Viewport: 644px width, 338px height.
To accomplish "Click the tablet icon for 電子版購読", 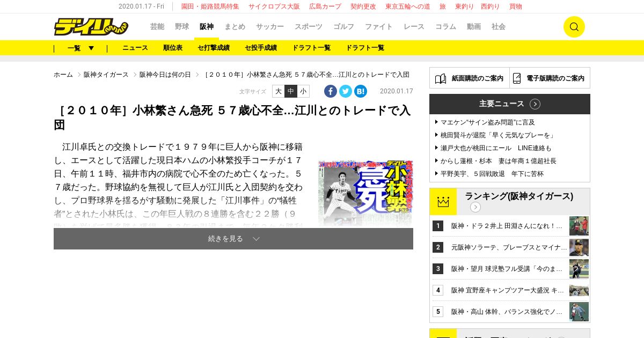I will [x=517, y=78].
